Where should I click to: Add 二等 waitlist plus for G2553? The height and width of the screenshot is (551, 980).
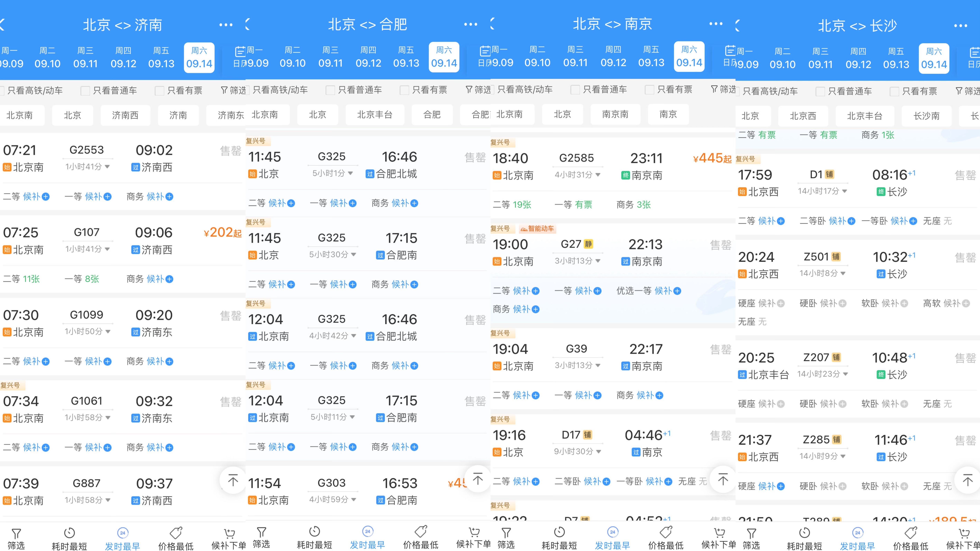pos(46,197)
